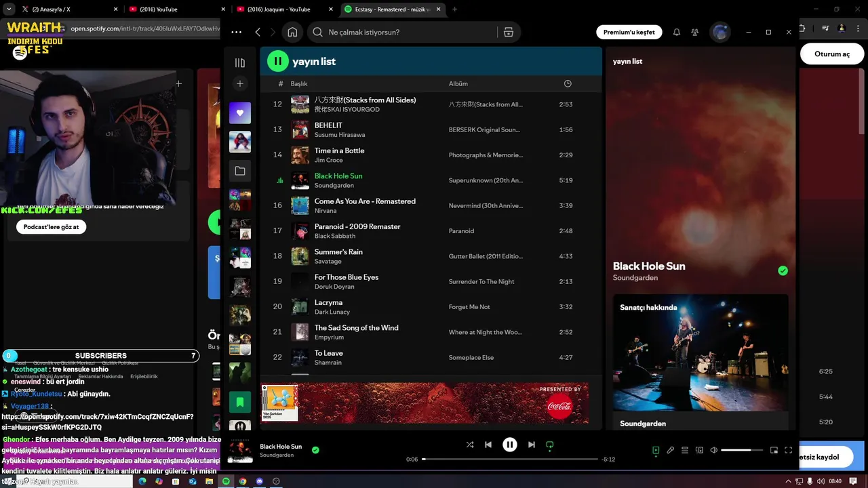Viewport: 868px width, 488px height.
Task: Sort by the Albüm column header
Action: pyautogui.click(x=458, y=83)
